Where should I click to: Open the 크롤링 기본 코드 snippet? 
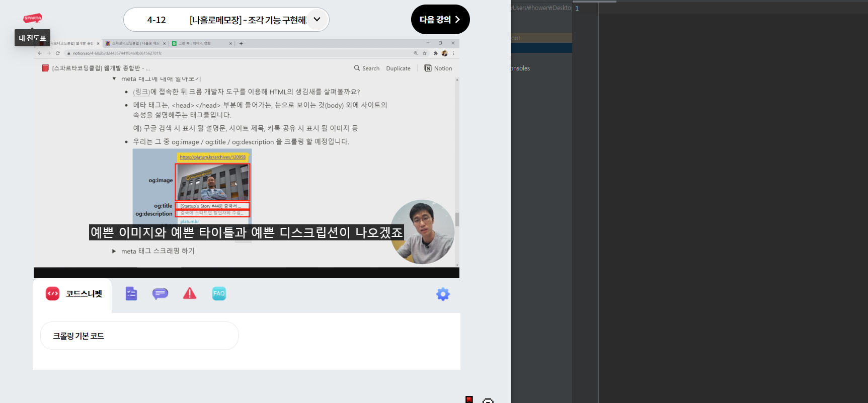(x=139, y=336)
